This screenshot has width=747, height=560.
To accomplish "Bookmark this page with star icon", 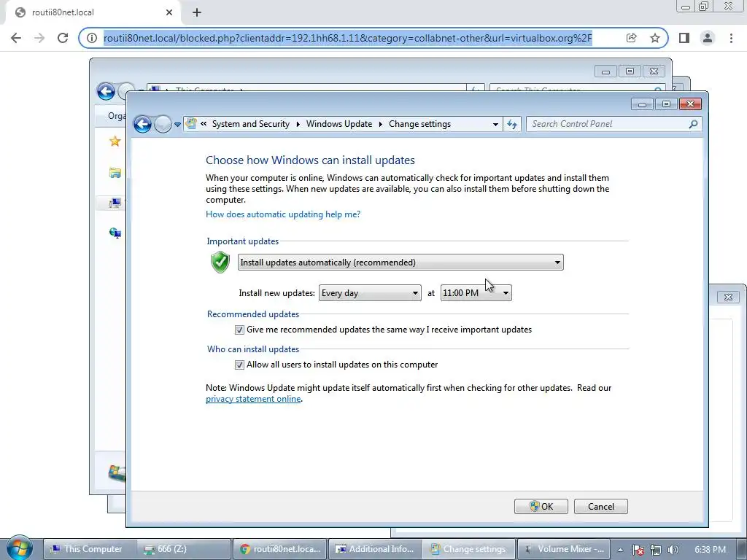I will coord(655,38).
